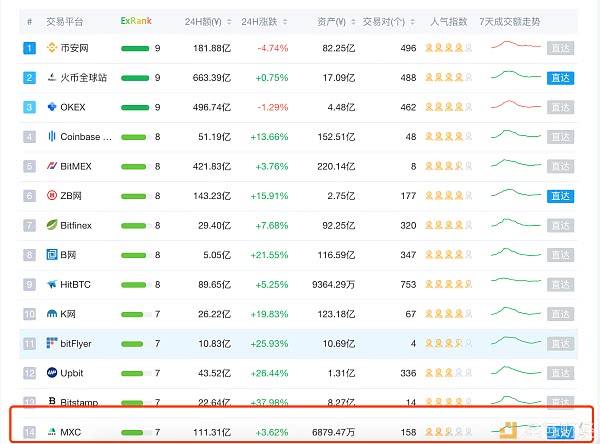Click the red ZB网 logo icon
Image resolution: width=600 pixels, height=444 pixels.
click(x=52, y=196)
